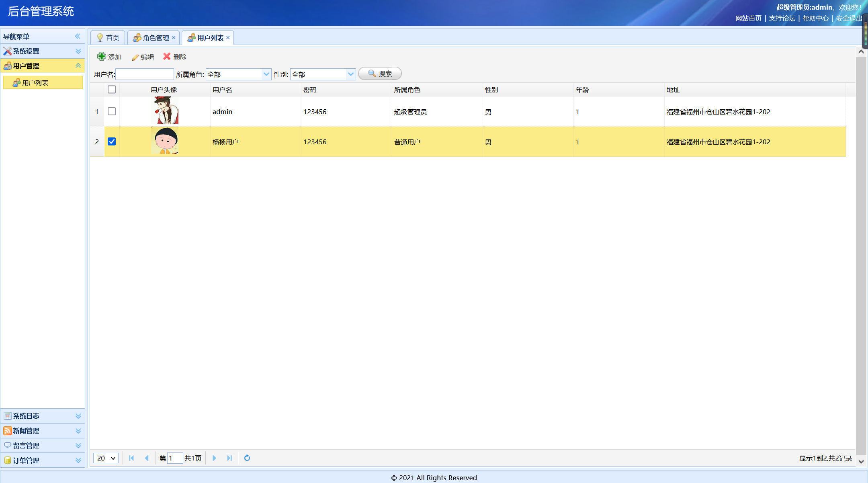Open the 支持论坛 link
This screenshot has width=868, height=483.
pyautogui.click(x=782, y=18)
